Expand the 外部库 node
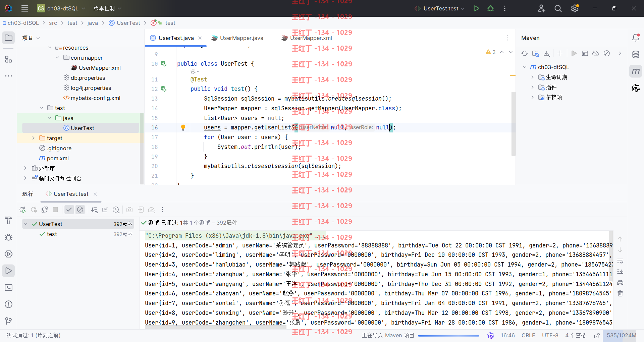 click(x=25, y=168)
